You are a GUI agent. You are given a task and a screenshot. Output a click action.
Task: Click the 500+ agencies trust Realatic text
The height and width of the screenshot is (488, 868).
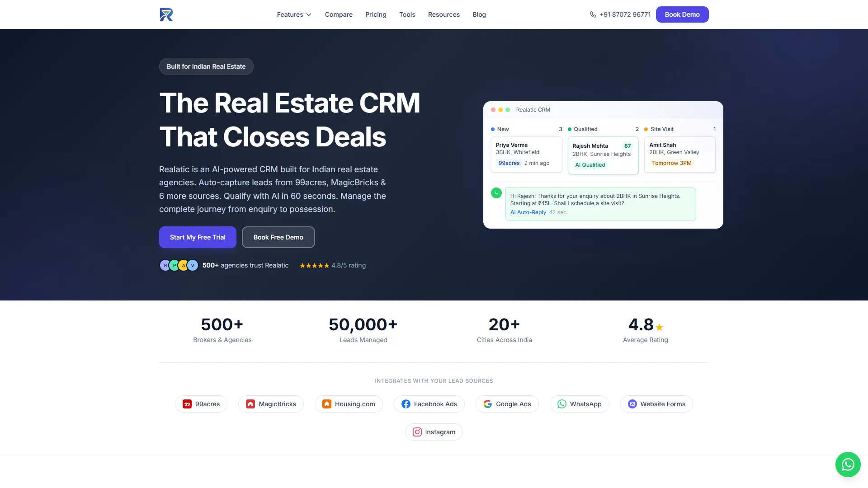point(245,265)
